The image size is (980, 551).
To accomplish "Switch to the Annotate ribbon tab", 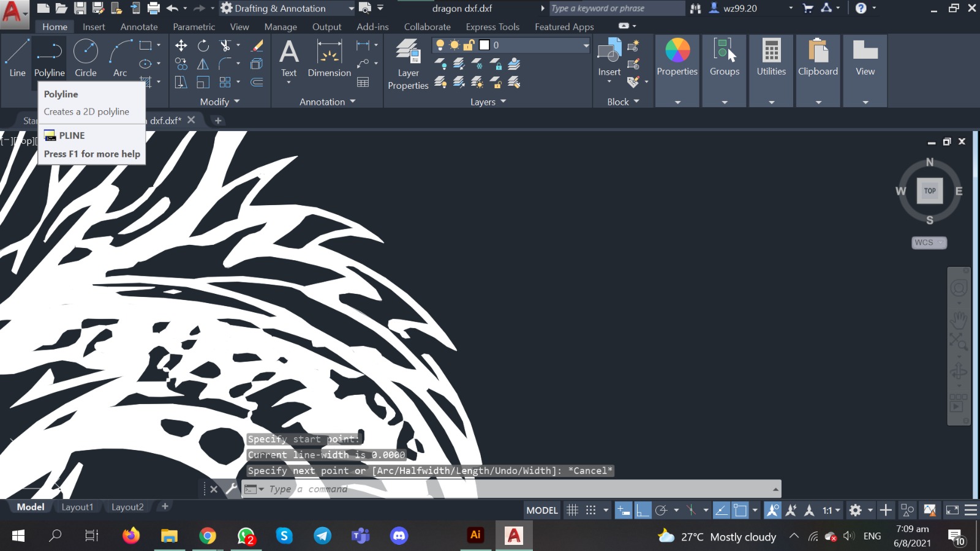I will click(x=139, y=27).
